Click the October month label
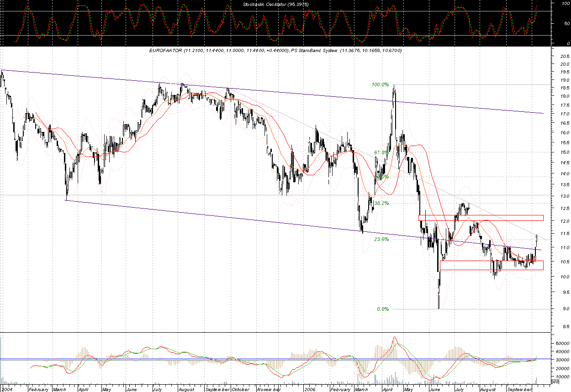This screenshot has width=571, height=392. pyautogui.click(x=240, y=390)
